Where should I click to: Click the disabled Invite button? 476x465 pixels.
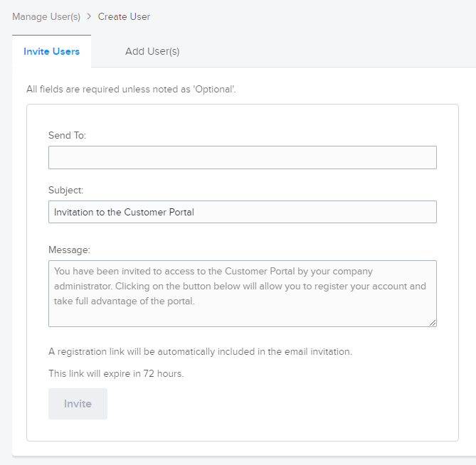(78, 404)
